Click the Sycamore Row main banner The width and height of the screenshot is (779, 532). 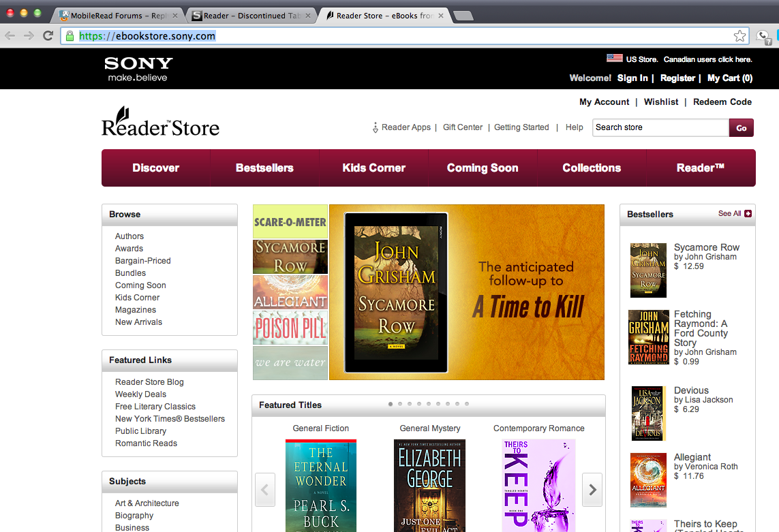click(x=466, y=292)
